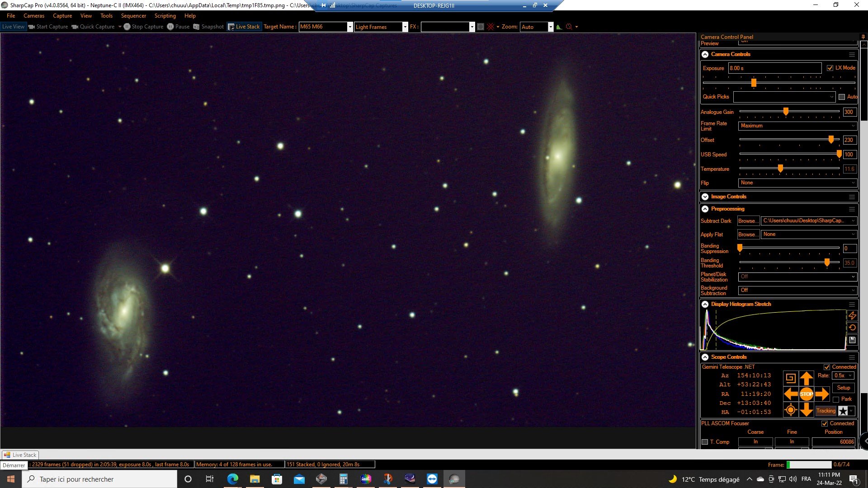Nudge the telescope down with arrow
This screenshot has width=868, height=488.
click(x=807, y=410)
